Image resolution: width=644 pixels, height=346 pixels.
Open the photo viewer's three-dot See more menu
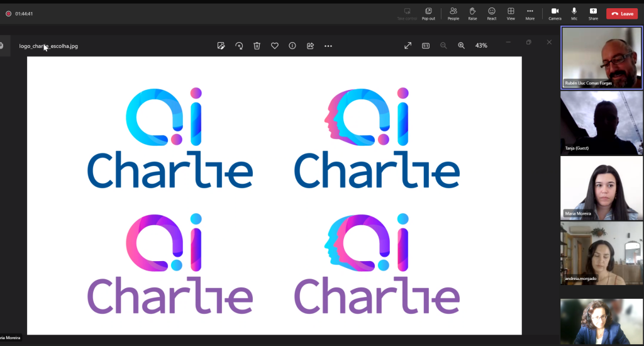point(328,46)
